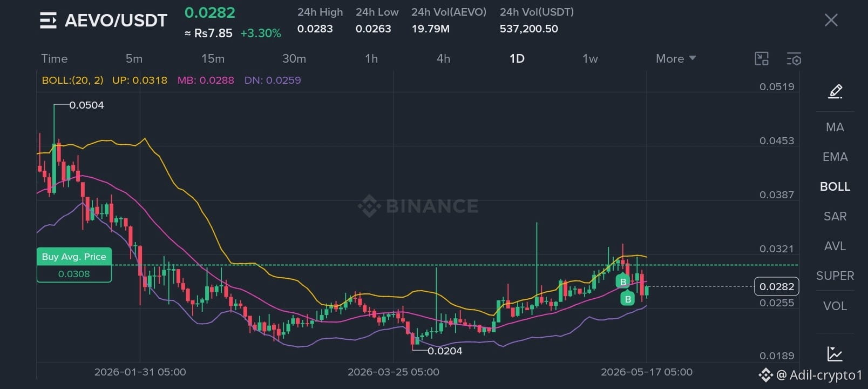Tap the 0.0255 price axis label
The height and width of the screenshot is (389, 868).
pos(777,303)
